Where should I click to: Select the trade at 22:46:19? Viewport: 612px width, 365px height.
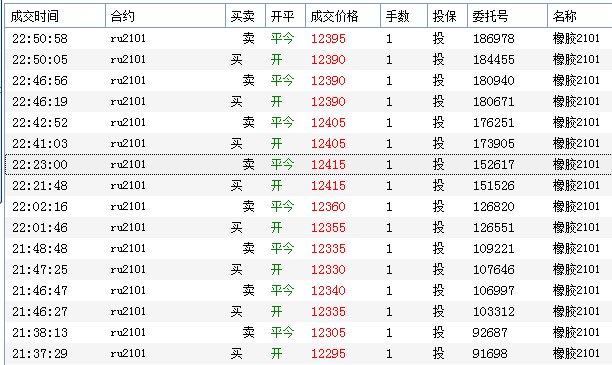click(x=308, y=101)
